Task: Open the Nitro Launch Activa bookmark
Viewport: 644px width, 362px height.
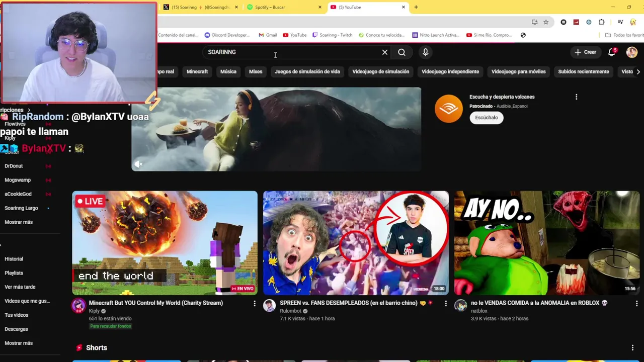Action: click(436, 35)
